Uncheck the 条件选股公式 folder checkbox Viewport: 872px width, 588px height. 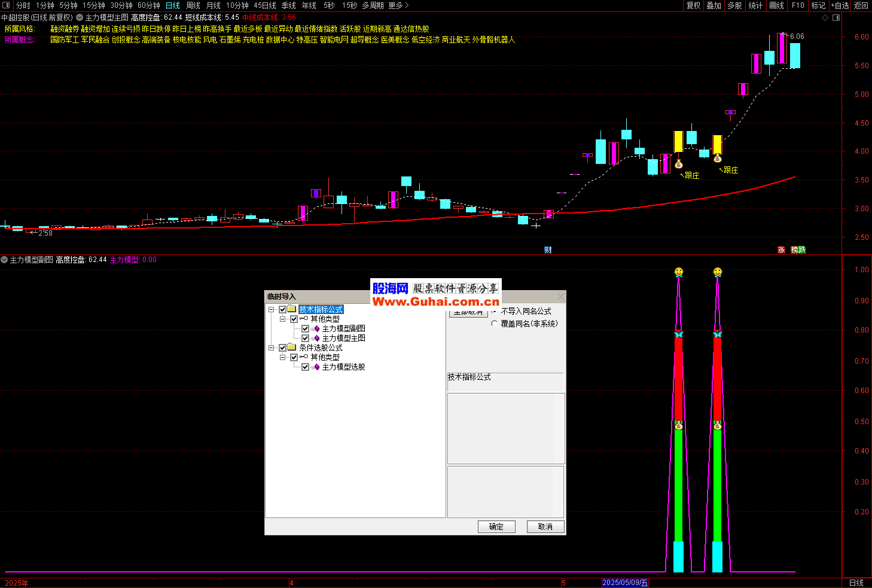tap(283, 348)
